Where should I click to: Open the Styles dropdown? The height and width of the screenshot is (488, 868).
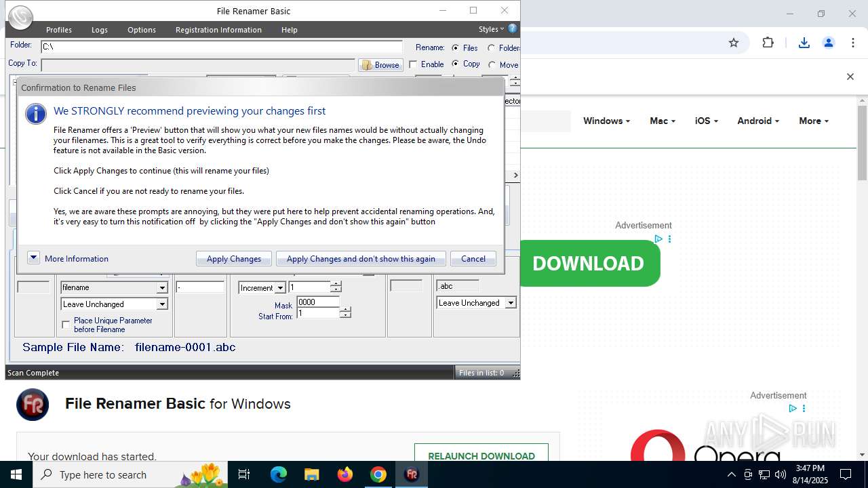pyautogui.click(x=491, y=29)
